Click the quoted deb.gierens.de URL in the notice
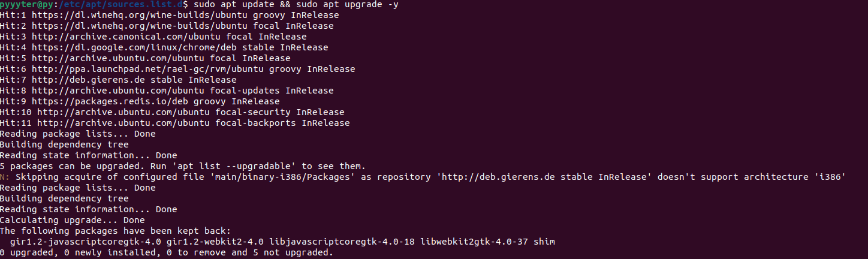The image size is (868, 259). (501, 177)
